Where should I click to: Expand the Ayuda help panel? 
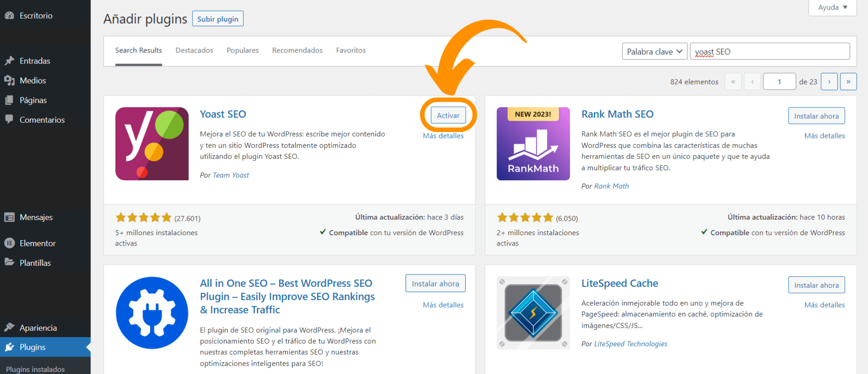pos(832,7)
